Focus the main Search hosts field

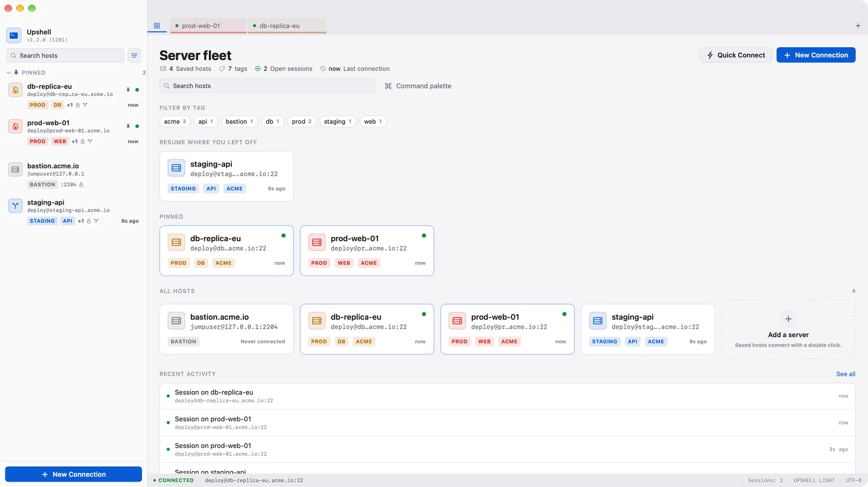click(267, 86)
